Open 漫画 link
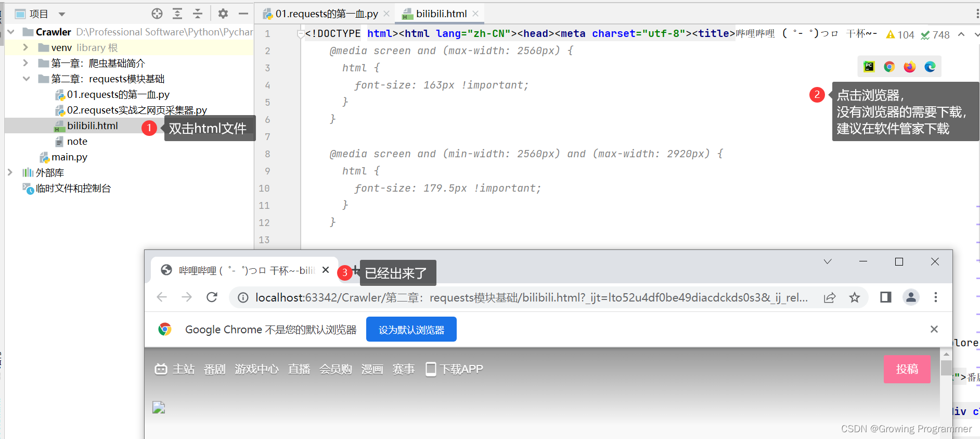This screenshot has height=439, width=980. [372, 369]
